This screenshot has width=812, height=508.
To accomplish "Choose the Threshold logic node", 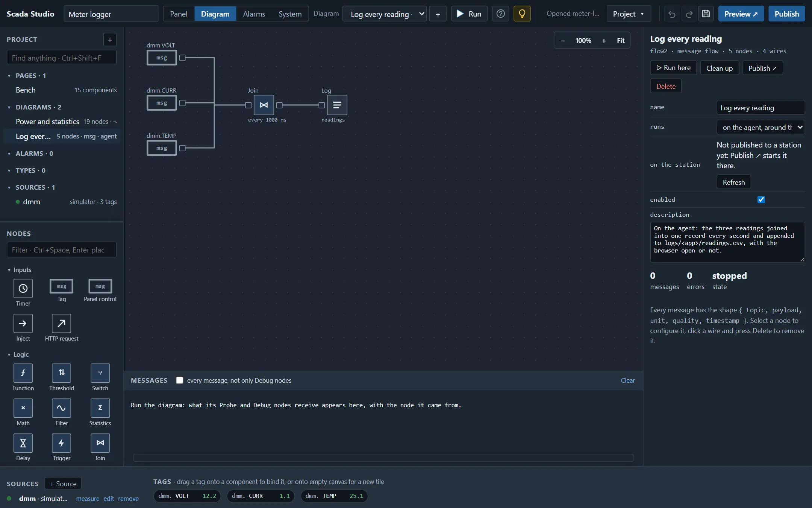I will [61, 373].
